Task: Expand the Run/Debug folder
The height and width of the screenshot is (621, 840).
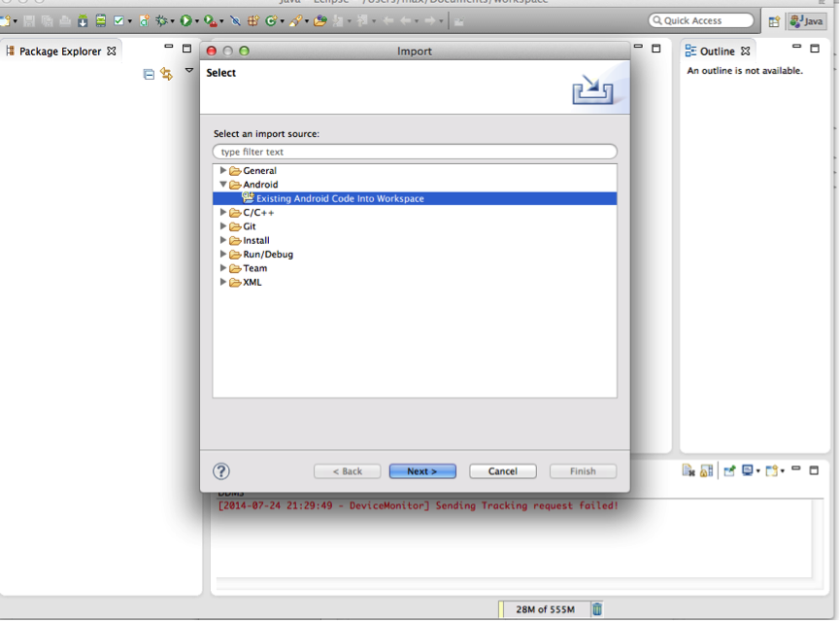Action: pyautogui.click(x=222, y=254)
